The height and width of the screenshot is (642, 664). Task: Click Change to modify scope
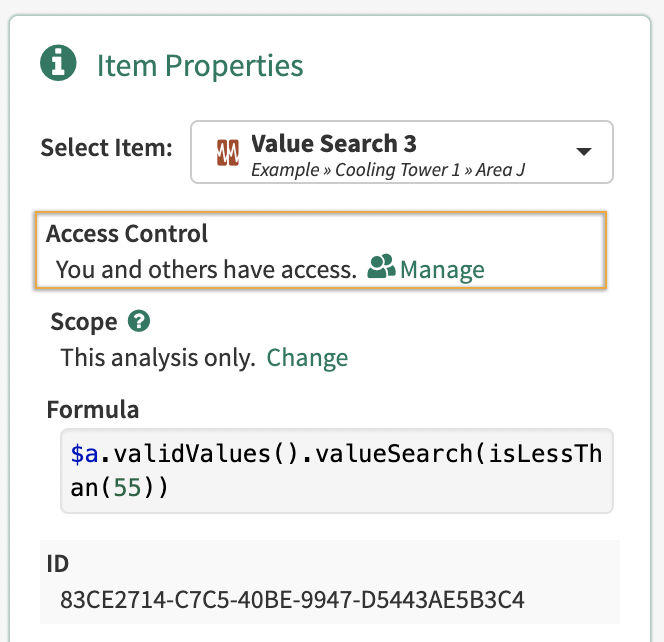[307, 357]
